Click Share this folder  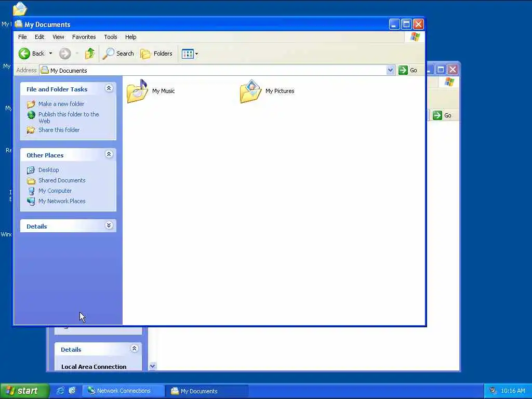click(59, 130)
